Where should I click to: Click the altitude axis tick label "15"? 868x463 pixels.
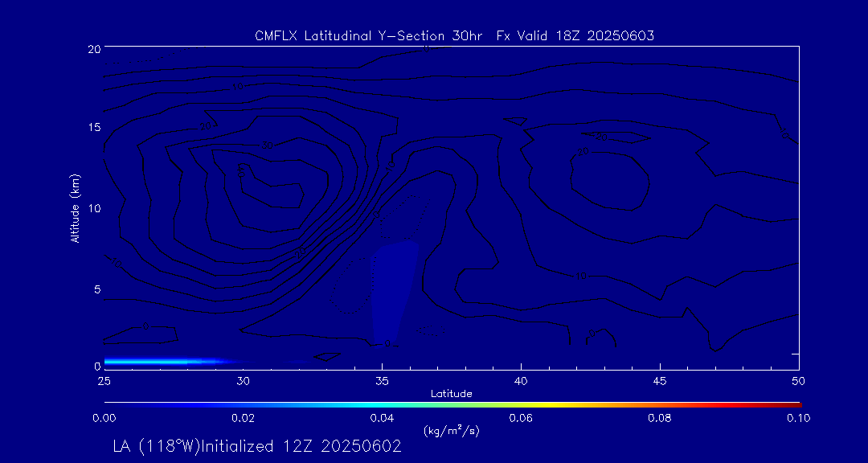tap(93, 127)
